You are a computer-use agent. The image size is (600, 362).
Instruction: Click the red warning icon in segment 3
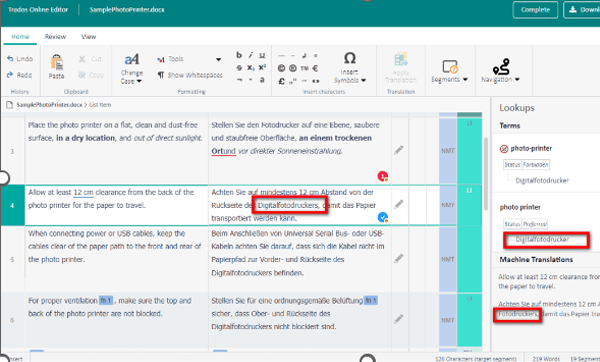[x=383, y=176]
